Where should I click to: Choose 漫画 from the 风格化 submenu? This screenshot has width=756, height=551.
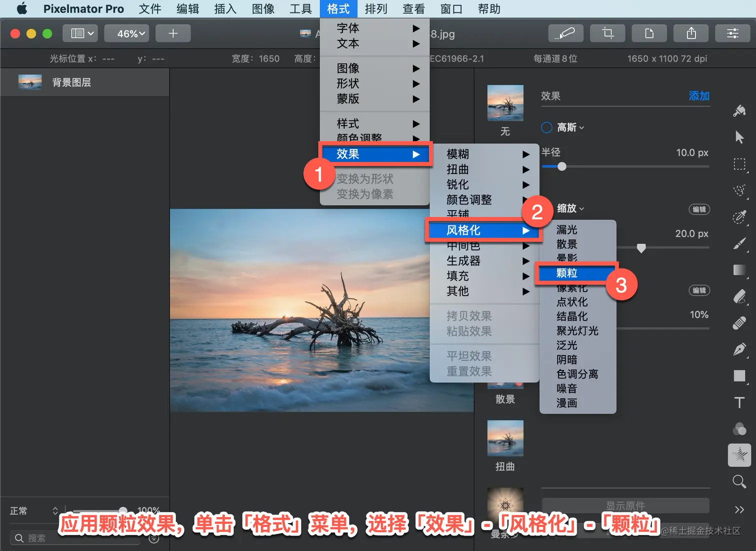point(578,403)
